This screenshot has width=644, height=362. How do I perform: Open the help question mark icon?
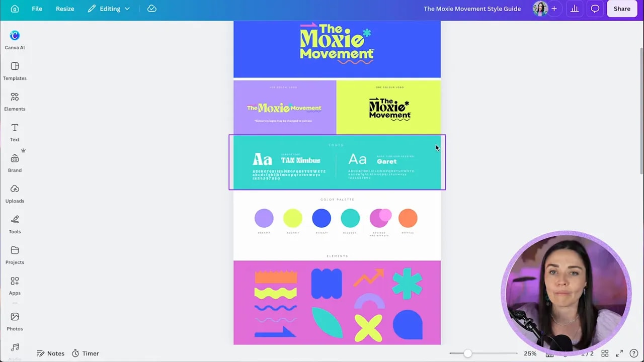point(635,353)
